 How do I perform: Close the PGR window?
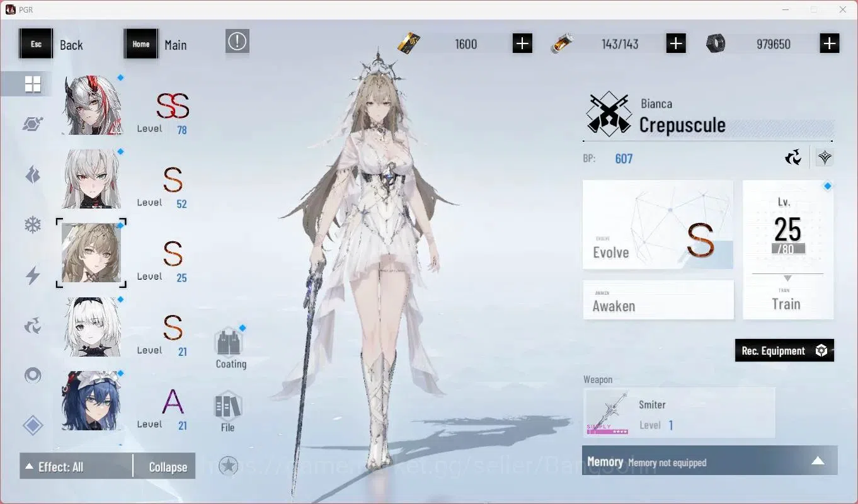843,9
